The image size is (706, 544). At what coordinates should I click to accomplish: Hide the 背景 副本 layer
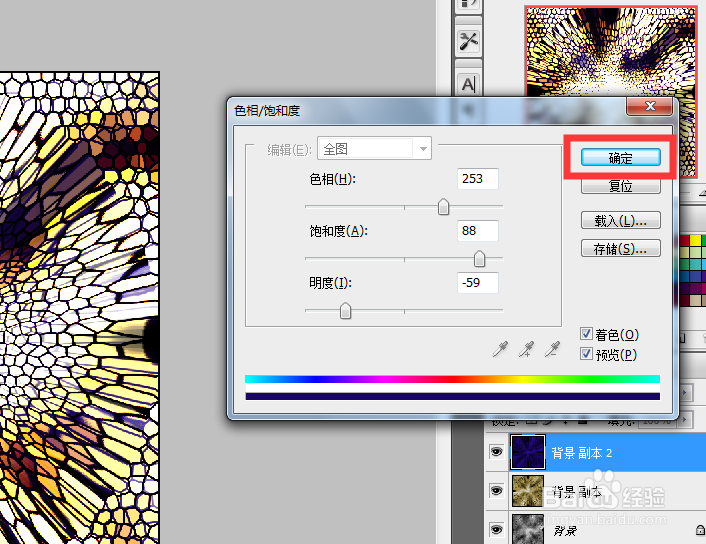[496, 490]
